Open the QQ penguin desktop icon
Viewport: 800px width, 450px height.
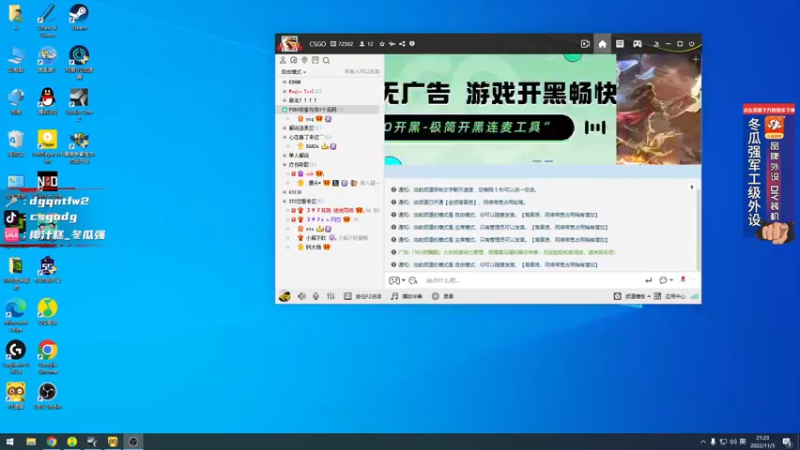pyautogui.click(x=47, y=101)
